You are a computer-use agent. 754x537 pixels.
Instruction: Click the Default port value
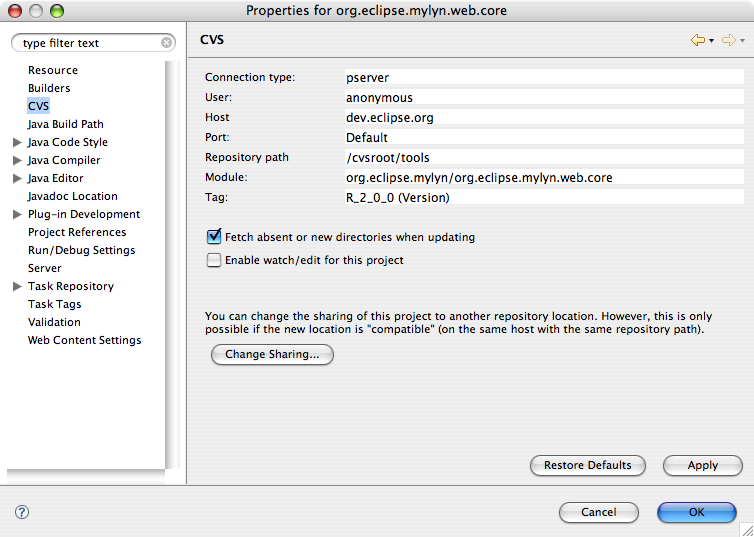tap(544, 137)
